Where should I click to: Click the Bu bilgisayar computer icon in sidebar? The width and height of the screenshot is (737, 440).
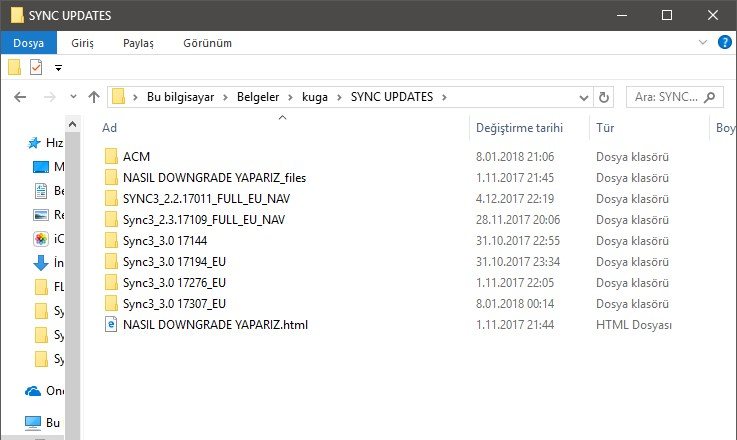[x=33, y=423]
